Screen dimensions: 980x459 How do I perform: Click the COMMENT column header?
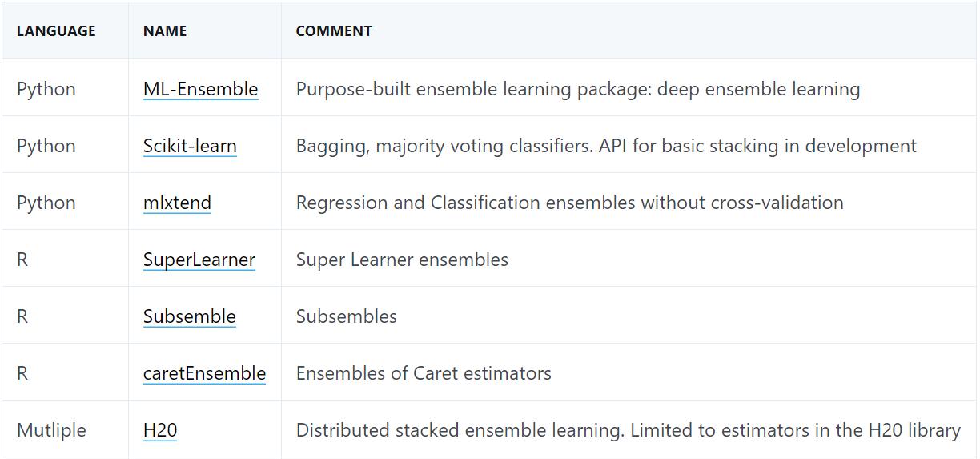[334, 31]
